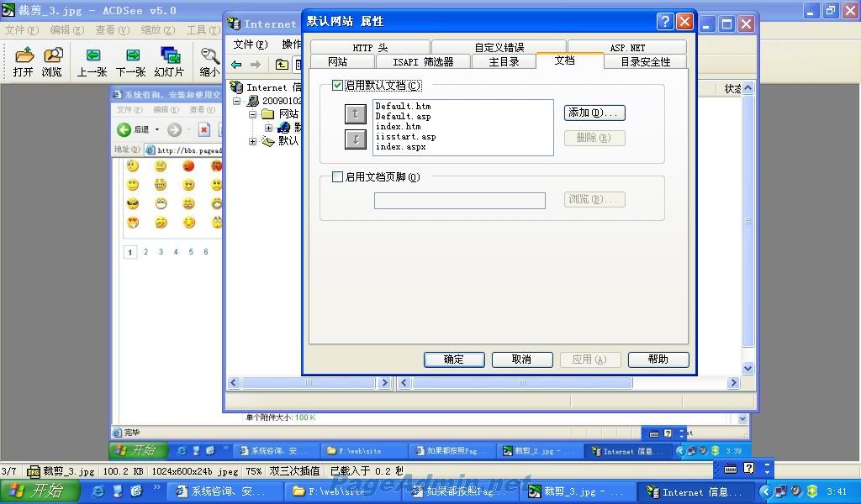
Task: Uncheck 启用默认文档 checkbox
Action: [338, 86]
